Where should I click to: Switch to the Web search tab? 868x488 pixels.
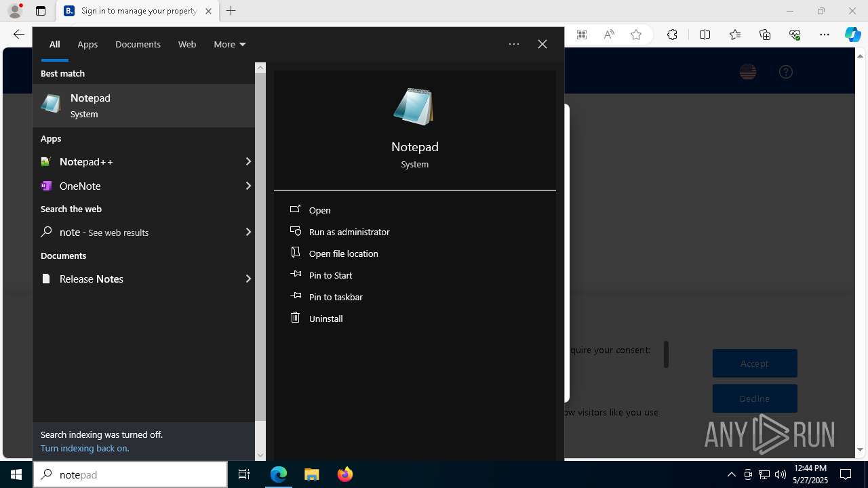(187, 44)
